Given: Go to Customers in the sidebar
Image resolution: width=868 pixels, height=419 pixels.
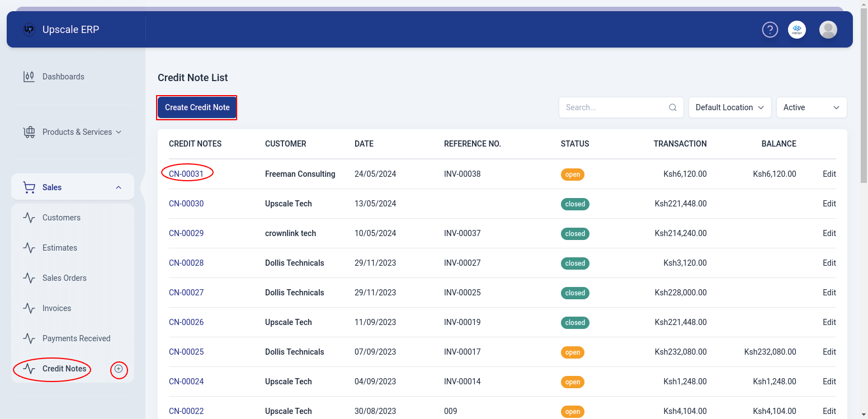Looking at the screenshot, I should 62,218.
